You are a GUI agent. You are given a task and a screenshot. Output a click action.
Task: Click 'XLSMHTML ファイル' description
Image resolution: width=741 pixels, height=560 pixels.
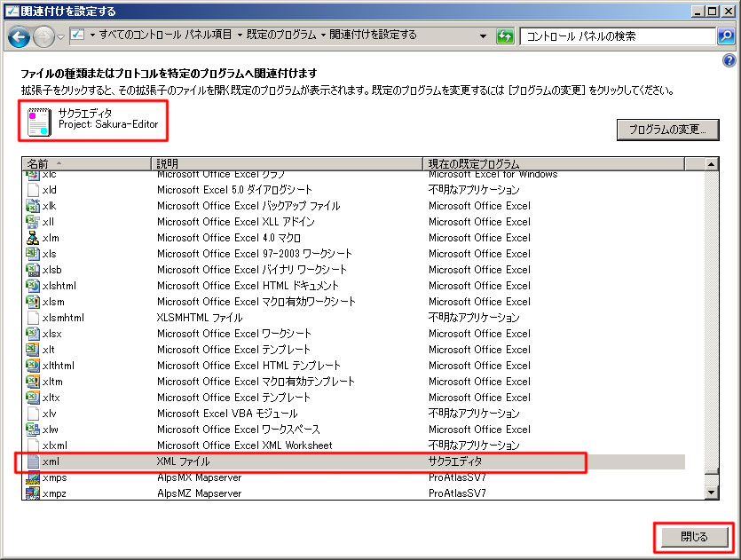[x=200, y=318]
